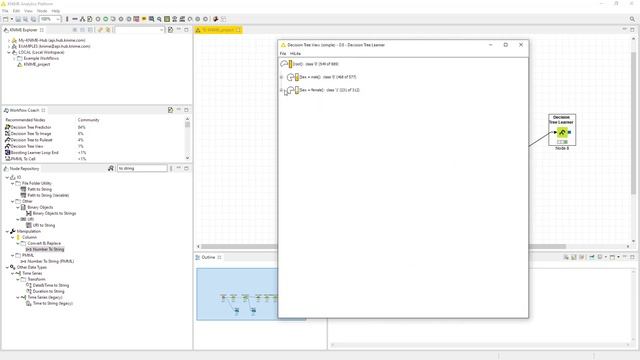Expand the Sex = female tree branch
Viewport: 640px width, 360px height.
(x=281, y=90)
